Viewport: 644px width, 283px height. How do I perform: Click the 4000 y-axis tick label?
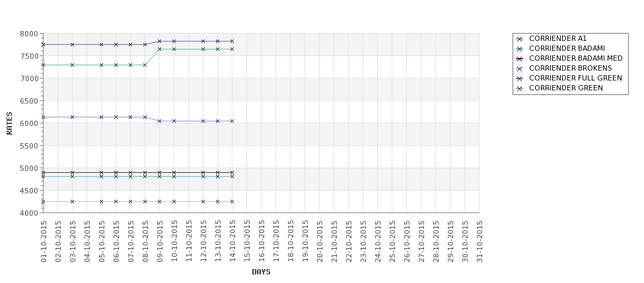click(29, 213)
